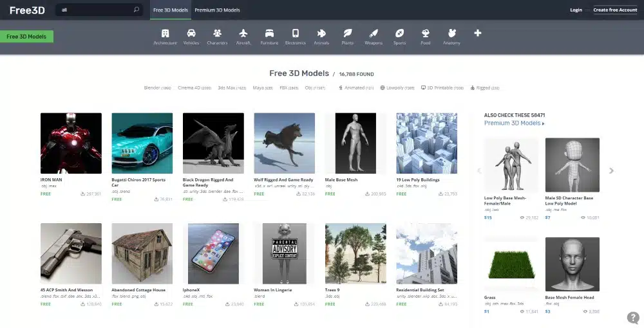
Task: Switch to Free 3D Models tab
Action: (171, 10)
